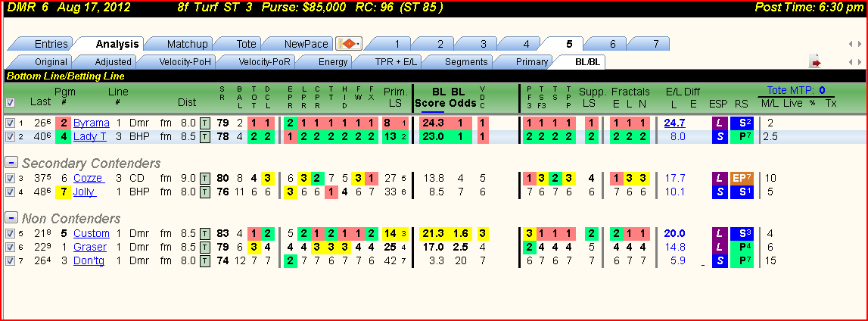Open the Cozze horse link
This screenshot has height=321, width=868.
coord(89,178)
